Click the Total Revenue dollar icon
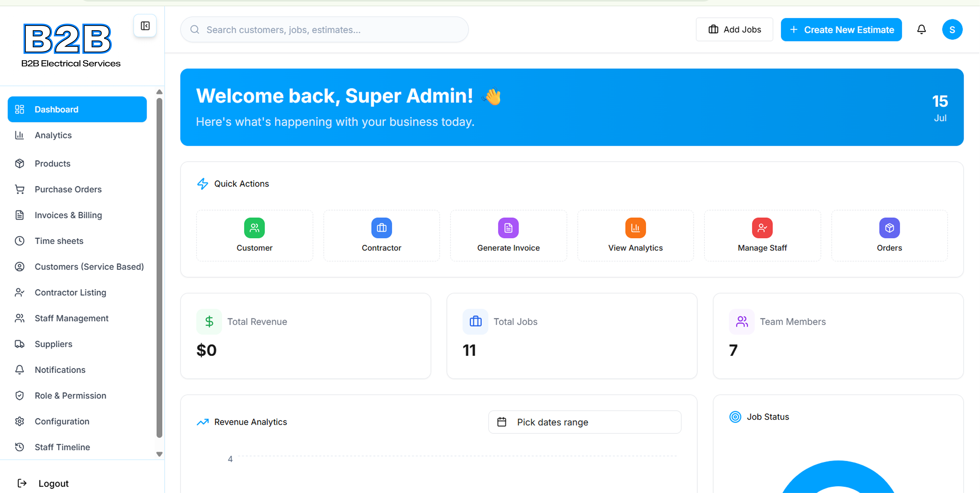The image size is (980, 493). pyautogui.click(x=209, y=322)
